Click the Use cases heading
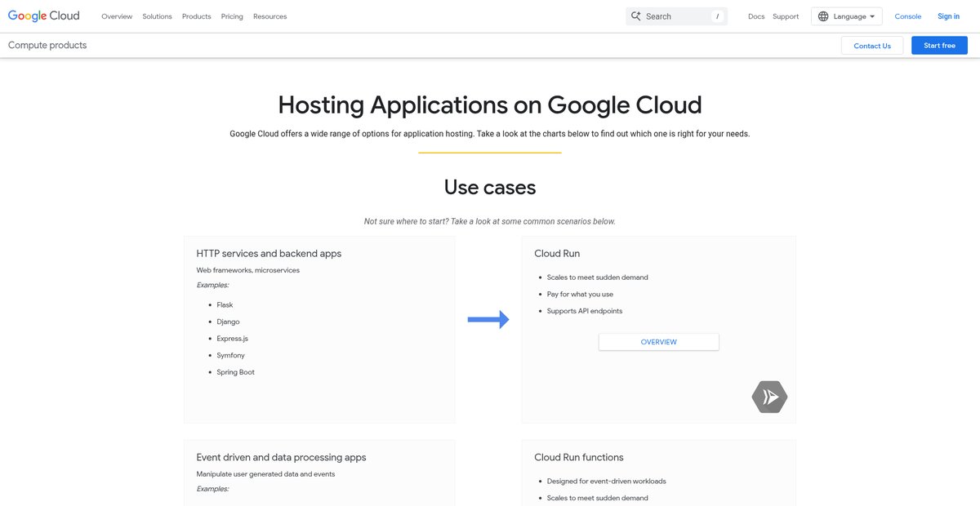The image size is (980, 506). (490, 187)
